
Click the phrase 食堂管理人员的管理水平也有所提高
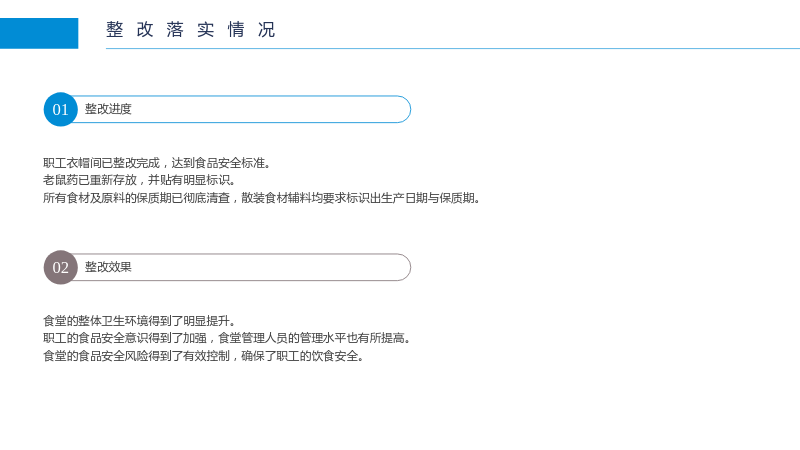pos(314,338)
